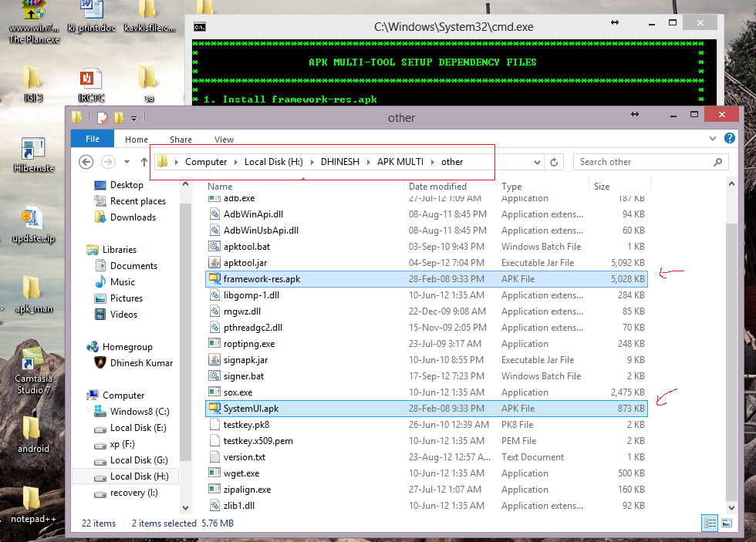Open the File menu tab
Screen dimensions: 756x542
pos(93,139)
